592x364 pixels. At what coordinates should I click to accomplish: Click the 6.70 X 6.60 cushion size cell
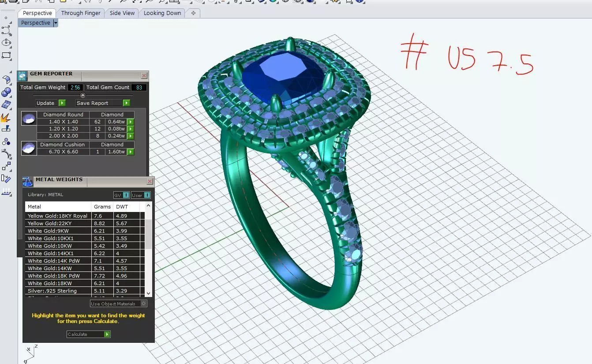[x=64, y=152]
